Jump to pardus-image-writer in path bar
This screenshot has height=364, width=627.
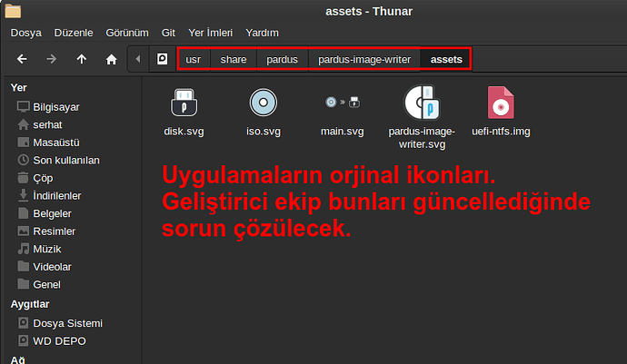[x=364, y=59]
